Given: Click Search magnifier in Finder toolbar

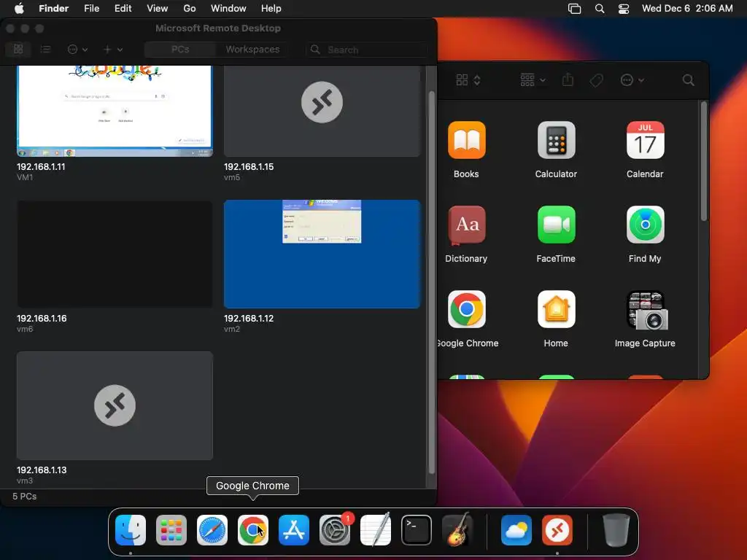Looking at the screenshot, I should point(688,80).
